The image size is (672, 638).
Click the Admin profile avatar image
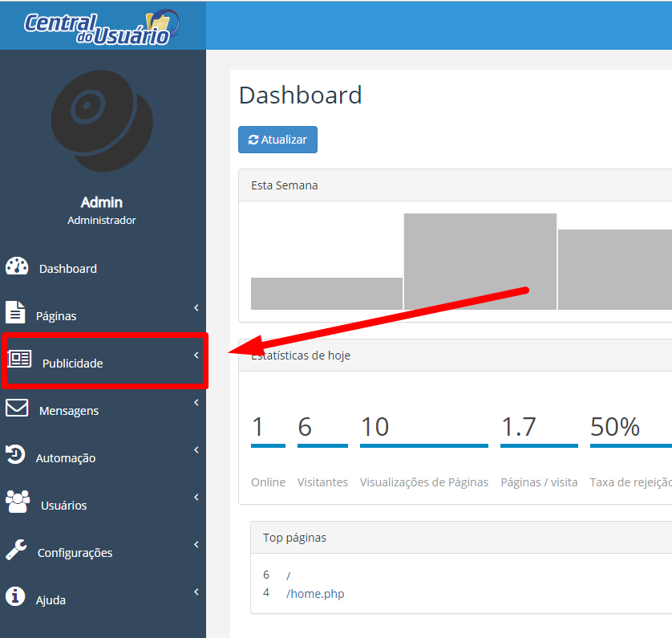[102, 112]
